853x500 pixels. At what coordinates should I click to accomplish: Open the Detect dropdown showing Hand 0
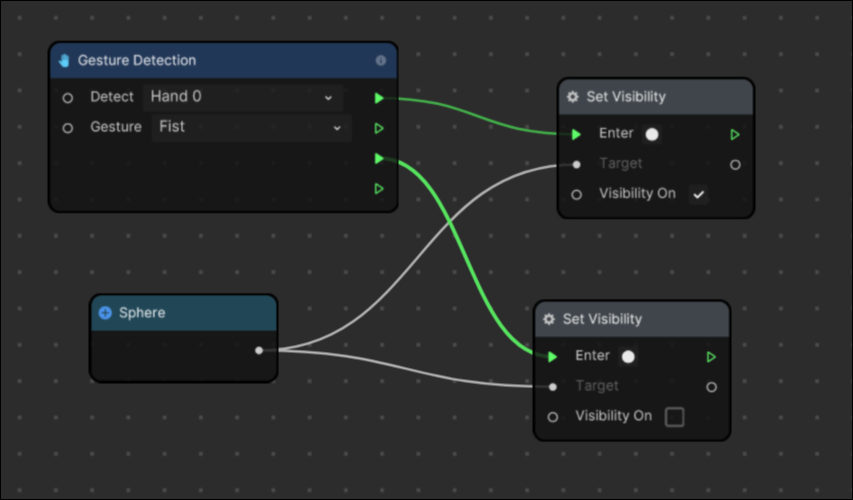click(243, 97)
